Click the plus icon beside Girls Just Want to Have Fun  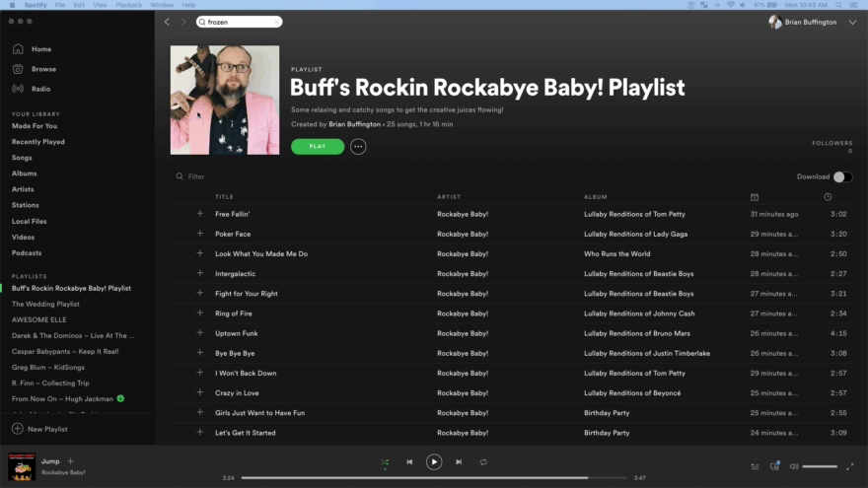point(200,413)
